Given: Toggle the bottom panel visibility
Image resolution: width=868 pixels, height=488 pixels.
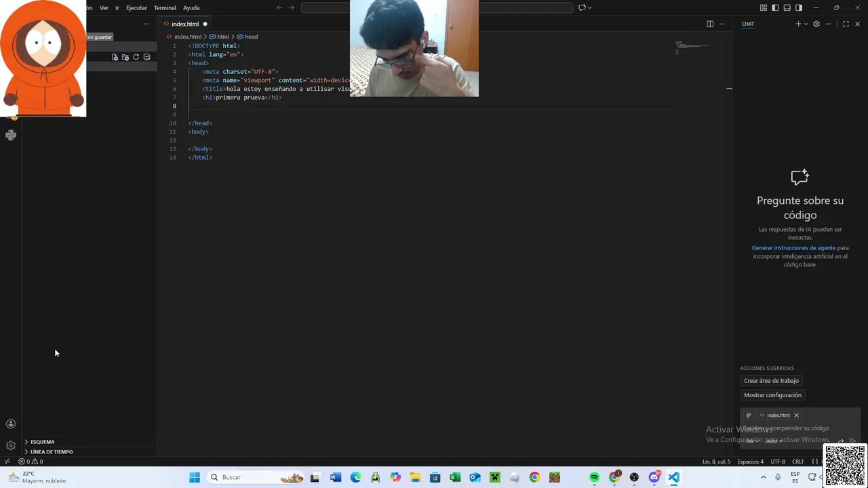Looking at the screenshot, I should 787,7.
